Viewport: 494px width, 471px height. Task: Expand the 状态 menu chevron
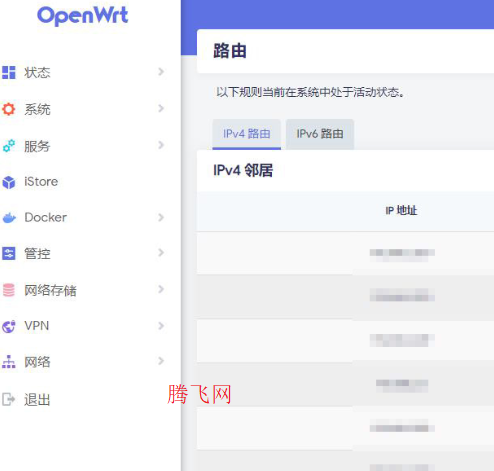[x=161, y=72]
